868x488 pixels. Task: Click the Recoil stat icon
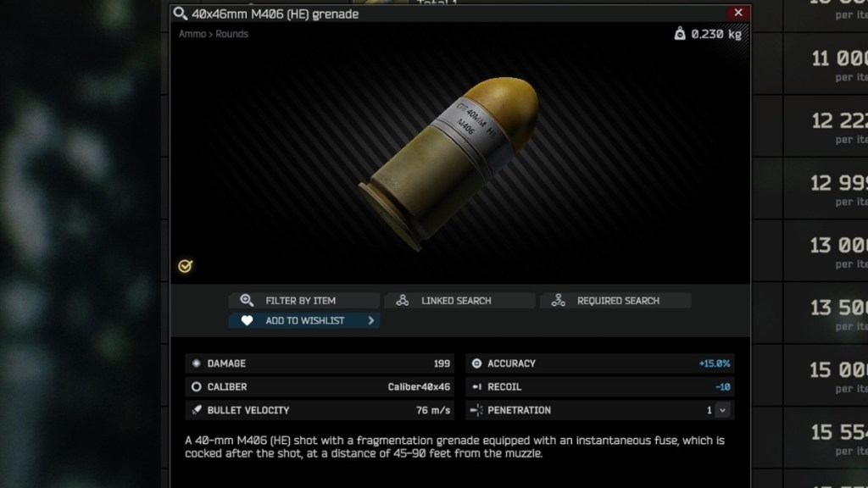coord(476,386)
